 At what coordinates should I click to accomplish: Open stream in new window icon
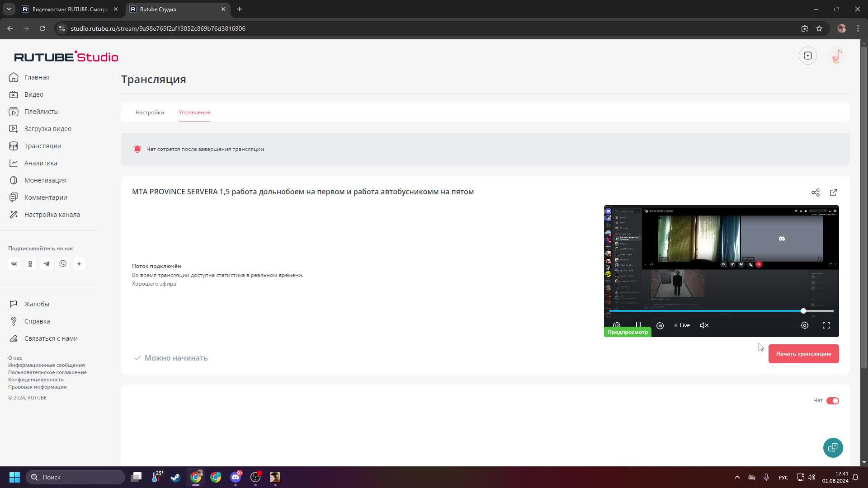(833, 192)
